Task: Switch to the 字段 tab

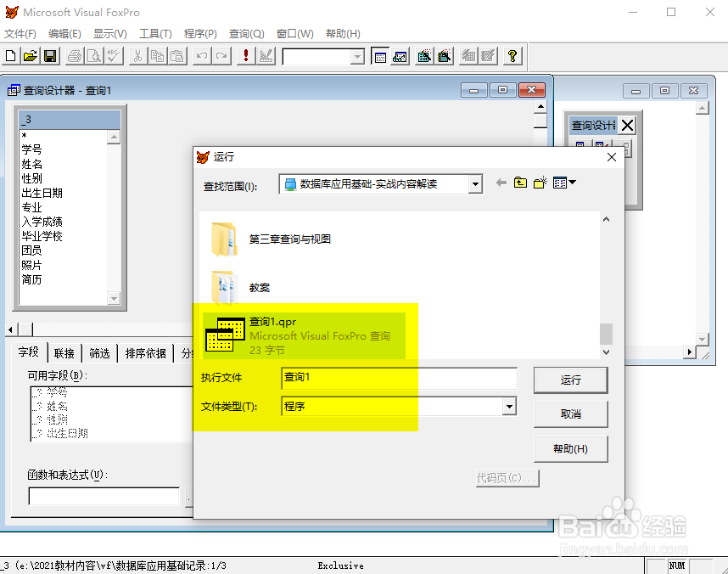Action: (x=29, y=352)
